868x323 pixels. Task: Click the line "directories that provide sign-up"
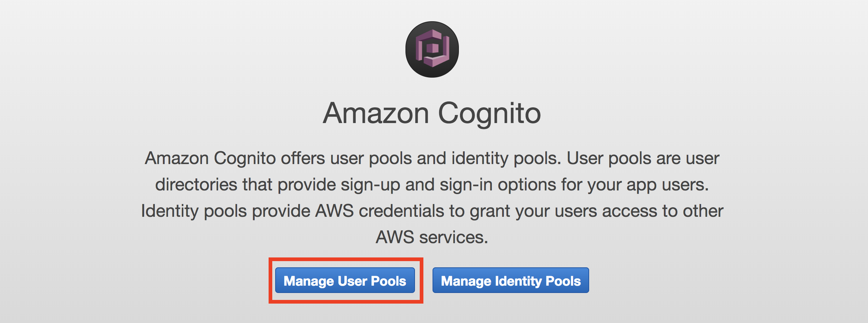pyautogui.click(x=432, y=185)
